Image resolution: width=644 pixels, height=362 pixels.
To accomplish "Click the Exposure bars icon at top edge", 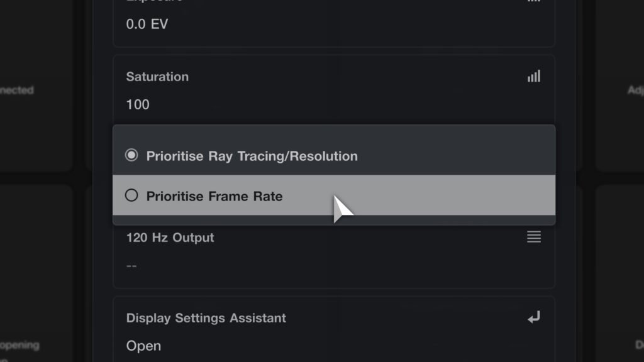I will coord(534,1).
